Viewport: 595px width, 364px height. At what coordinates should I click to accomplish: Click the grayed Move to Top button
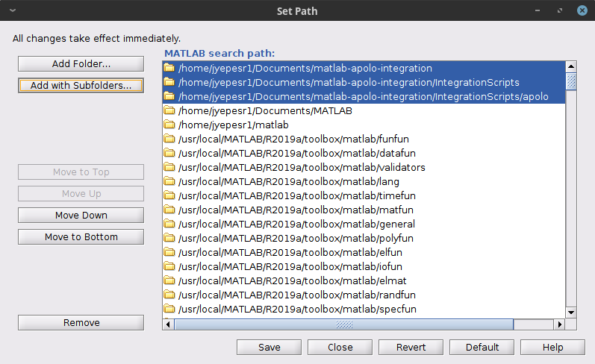click(81, 172)
